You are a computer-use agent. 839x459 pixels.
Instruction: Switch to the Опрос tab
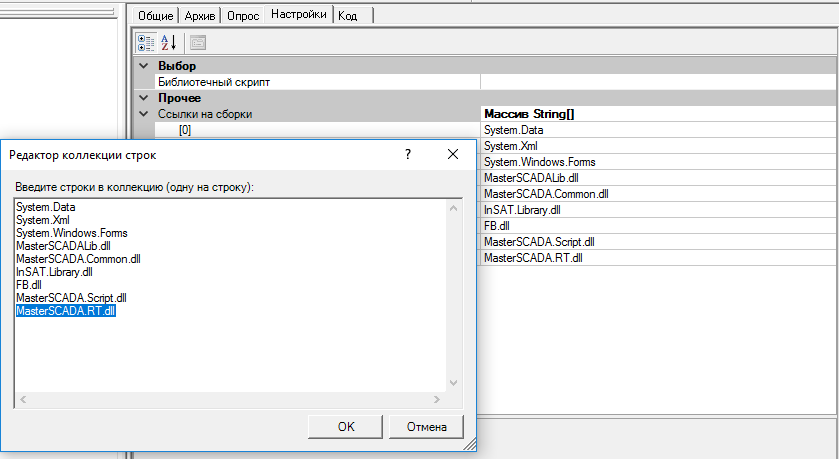[243, 16]
